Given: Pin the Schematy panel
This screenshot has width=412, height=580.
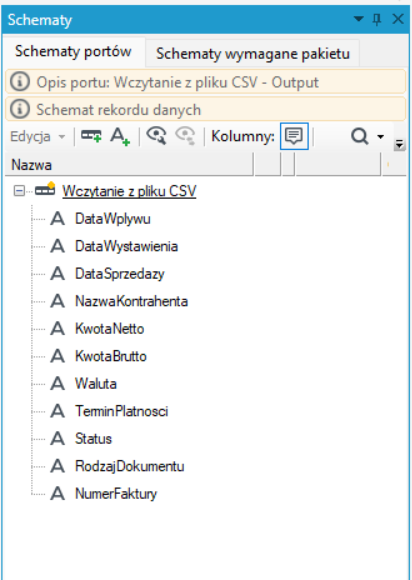Looking at the screenshot, I should tap(376, 19).
